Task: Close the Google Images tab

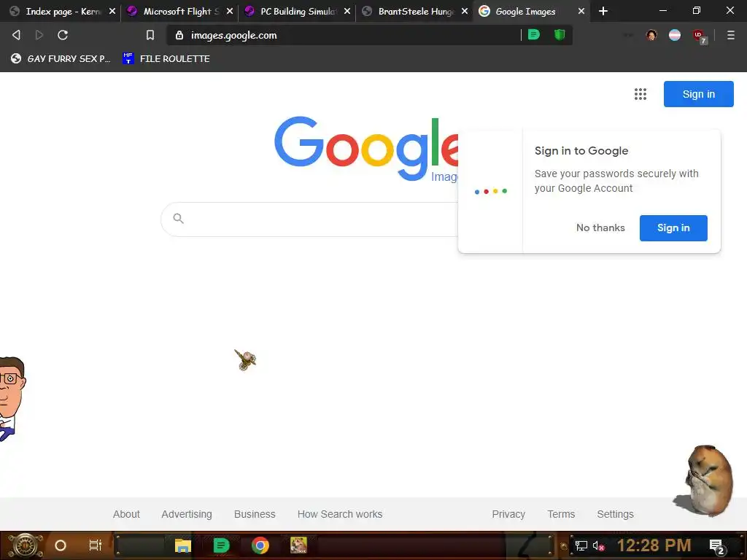Action: (581, 11)
